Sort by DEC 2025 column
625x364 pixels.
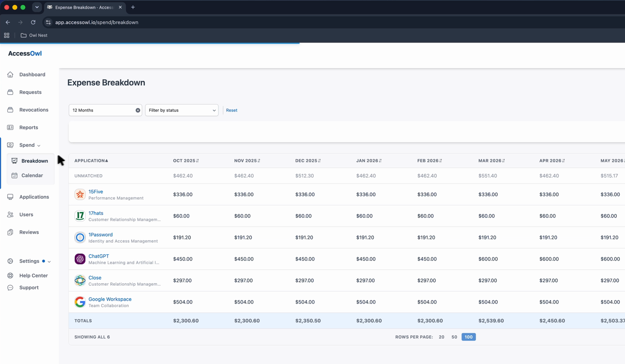point(308,161)
